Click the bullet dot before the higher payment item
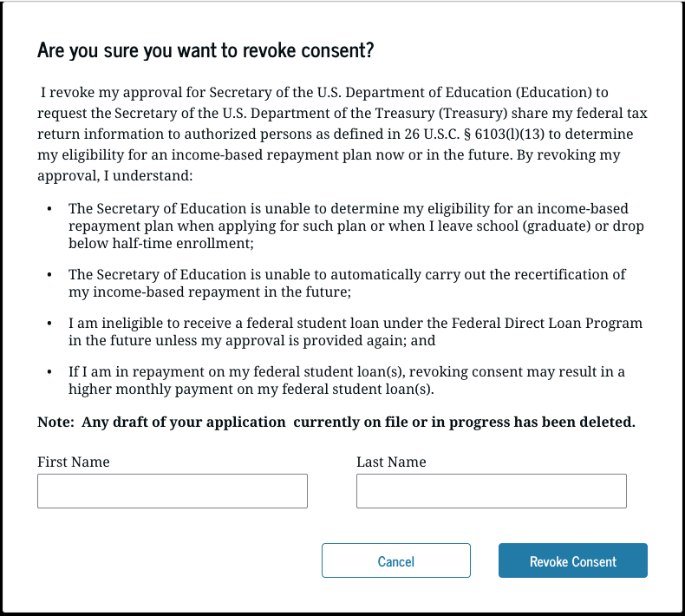The height and width of the screenshot is (616, 685). [x=49, y=372]
